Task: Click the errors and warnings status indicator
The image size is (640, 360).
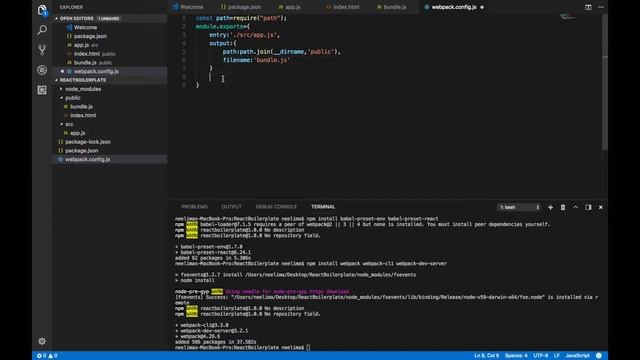Action: click(x=47, y=356)
